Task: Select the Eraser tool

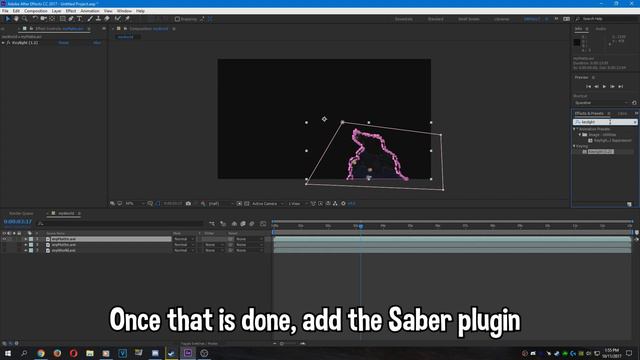Action: [x=107, y=19]
